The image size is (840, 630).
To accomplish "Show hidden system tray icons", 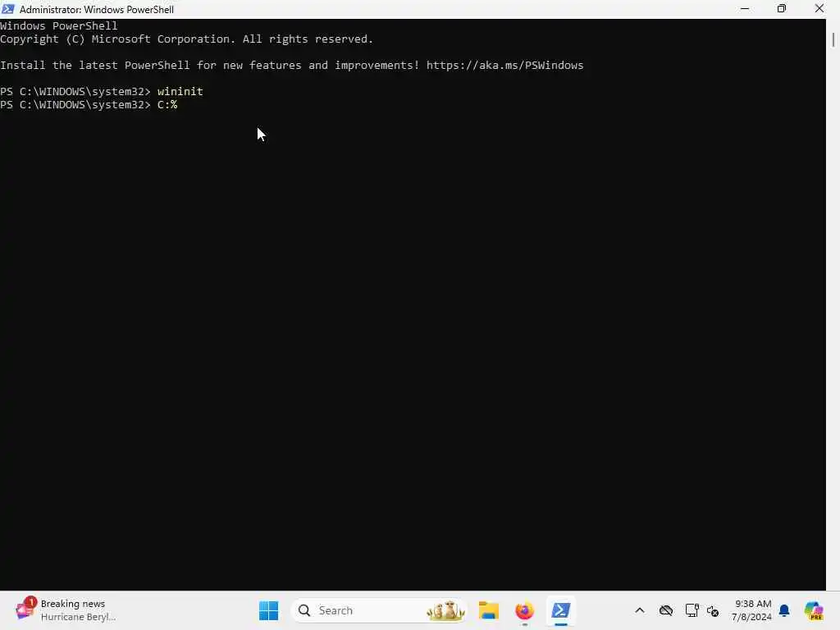I will click(640, 610).
